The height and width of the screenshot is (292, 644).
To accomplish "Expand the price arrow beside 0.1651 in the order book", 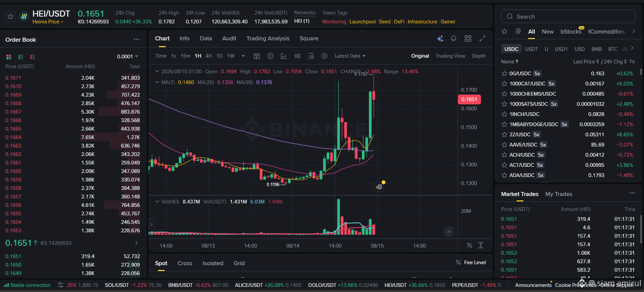I will click(136, 243).
